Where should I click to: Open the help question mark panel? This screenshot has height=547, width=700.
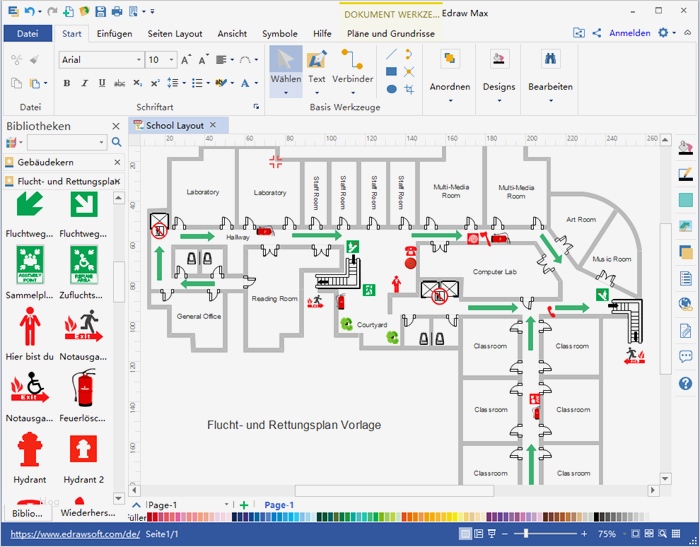pos(686,383)
